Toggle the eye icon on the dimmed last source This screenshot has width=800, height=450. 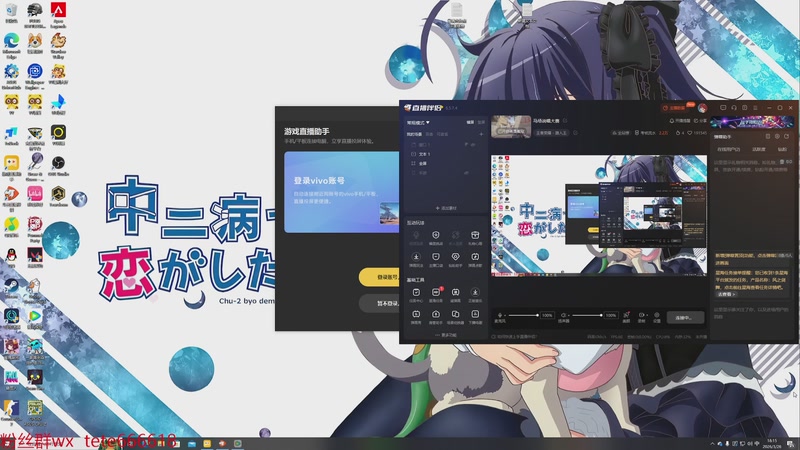coord(466,173)
